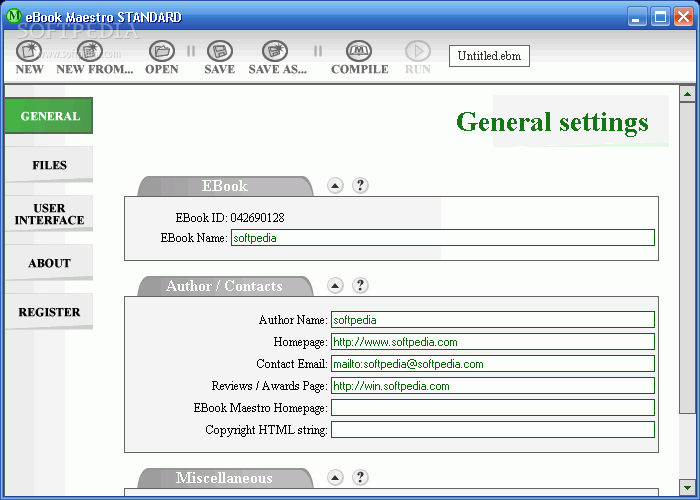Image resolution: width=700 pixels, height=500 pixels.
Task: Click the COMPILE ebook toolbar icon
Action: [x=359, y=51]
